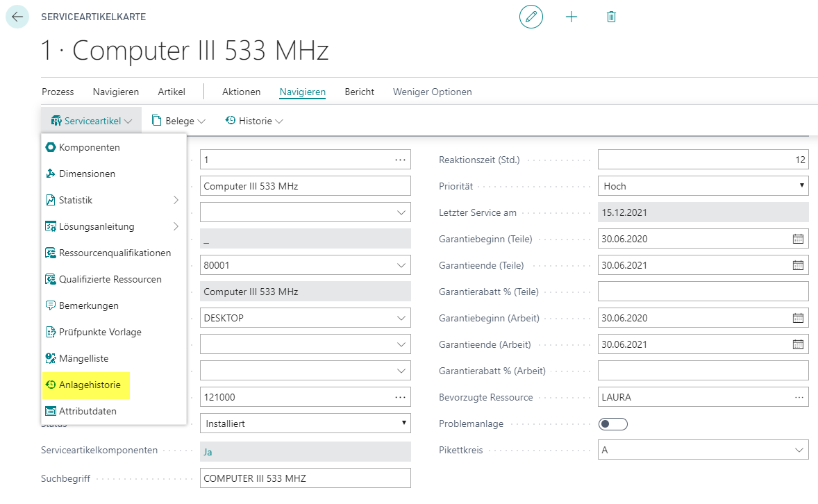
Task: Open the Pikettkreis dropdown
Action: pos(703,450)
